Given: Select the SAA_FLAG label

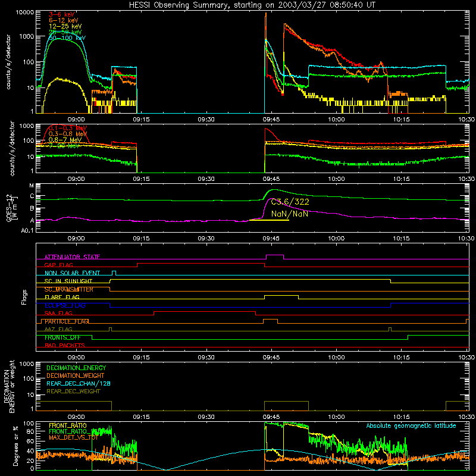Looking at the screenshot, I should [x=58, y=313].
